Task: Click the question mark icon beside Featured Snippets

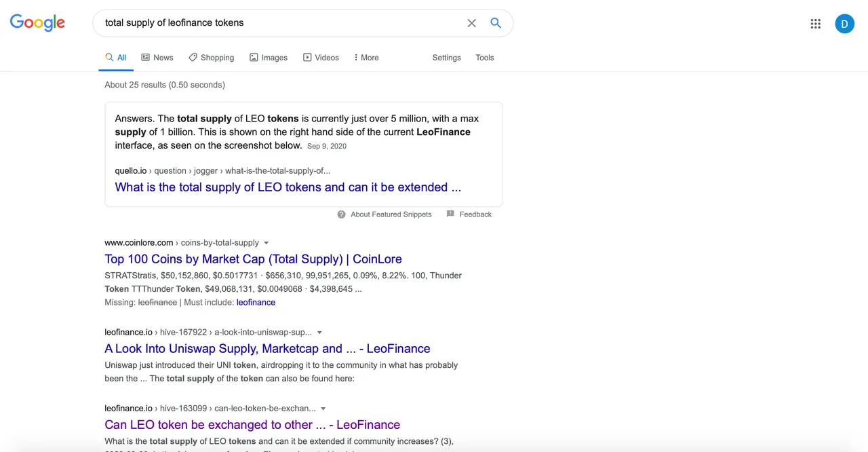Action: tap(342, 214)
